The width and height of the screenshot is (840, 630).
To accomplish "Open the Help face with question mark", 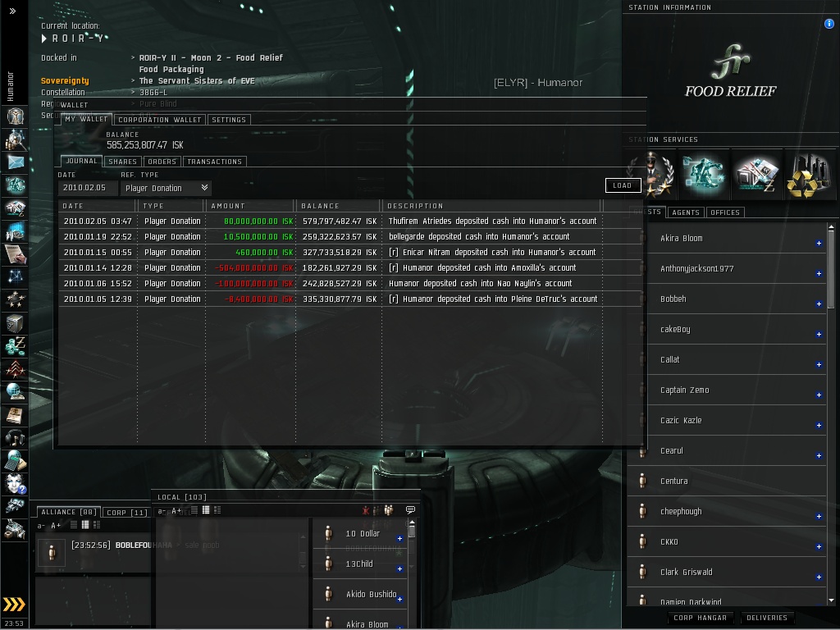I will (15, 484).
